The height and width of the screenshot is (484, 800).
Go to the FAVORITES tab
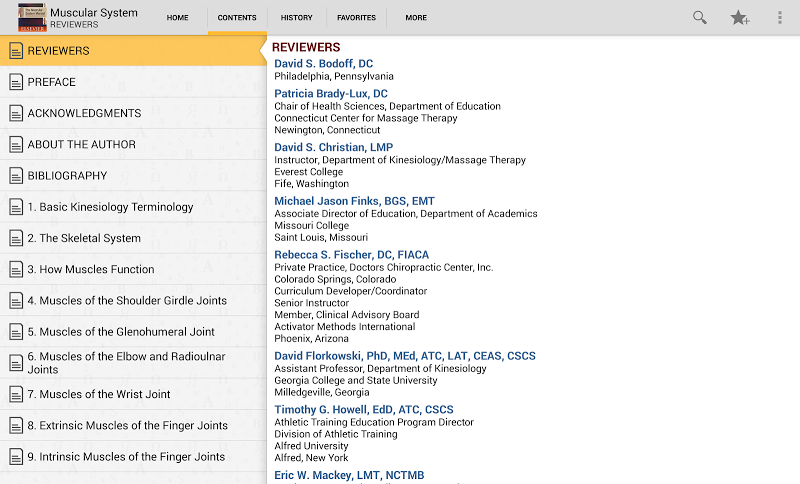(x=356, y=18)
